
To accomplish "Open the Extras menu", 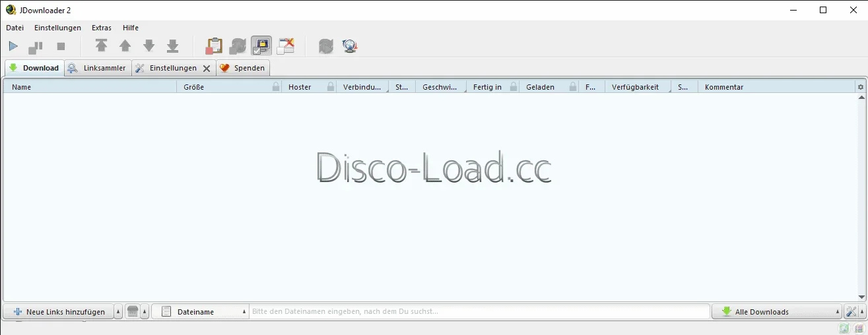I will (x=102, y=28).
